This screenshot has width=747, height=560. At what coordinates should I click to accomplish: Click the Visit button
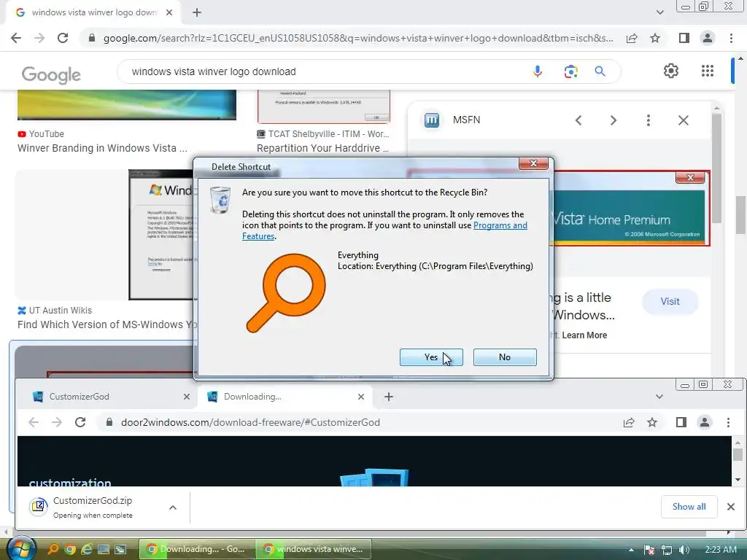(670, 301)
